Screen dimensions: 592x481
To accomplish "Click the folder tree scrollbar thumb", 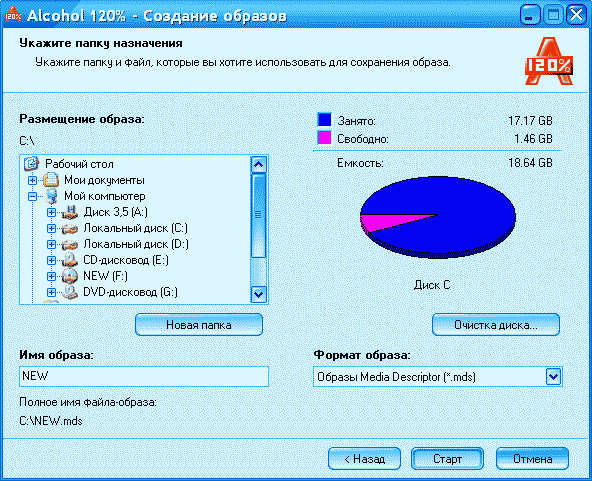I will pyautogui.click(x=259, y=216).
